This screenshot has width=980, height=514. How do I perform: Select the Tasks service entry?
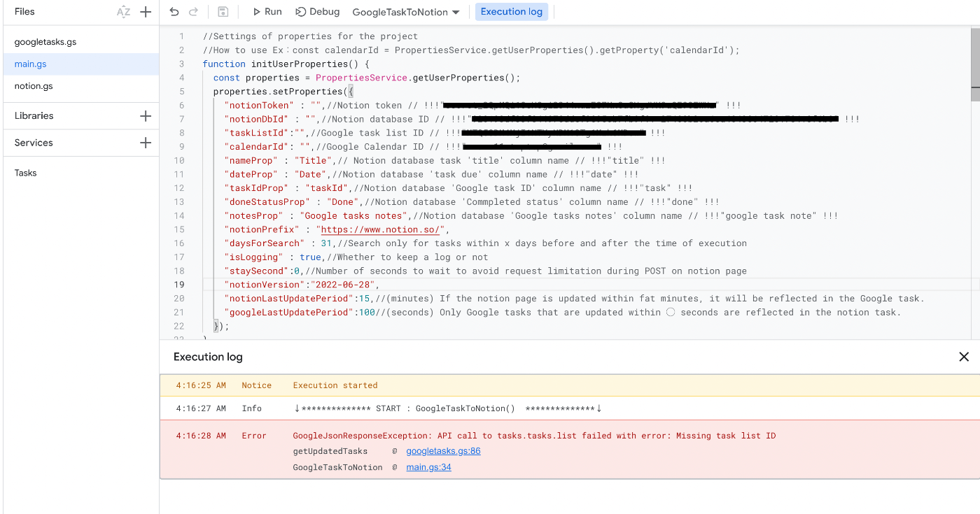point(26,173)
